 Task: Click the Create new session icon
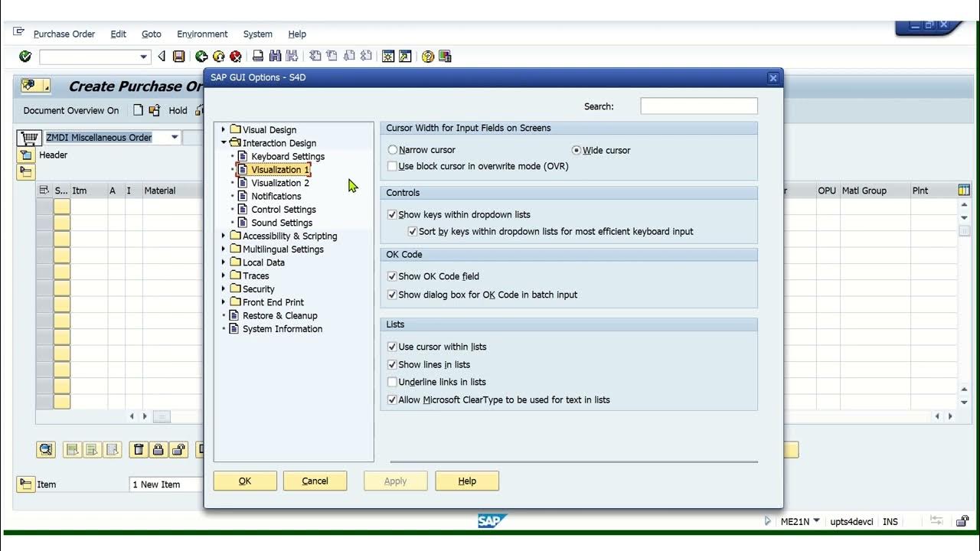pos(388,57)
